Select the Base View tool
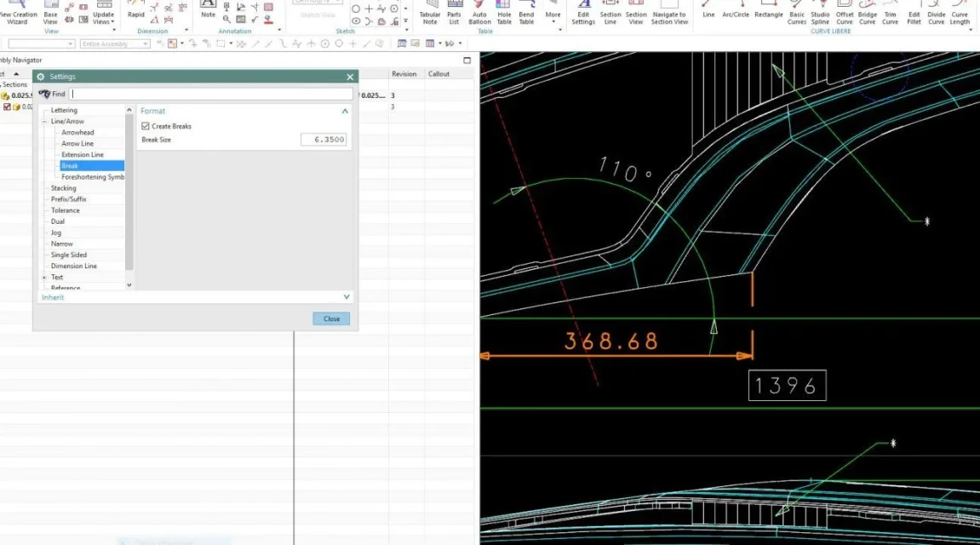The height and width of the screenshot is (545, 980). (x=50, y=13)
